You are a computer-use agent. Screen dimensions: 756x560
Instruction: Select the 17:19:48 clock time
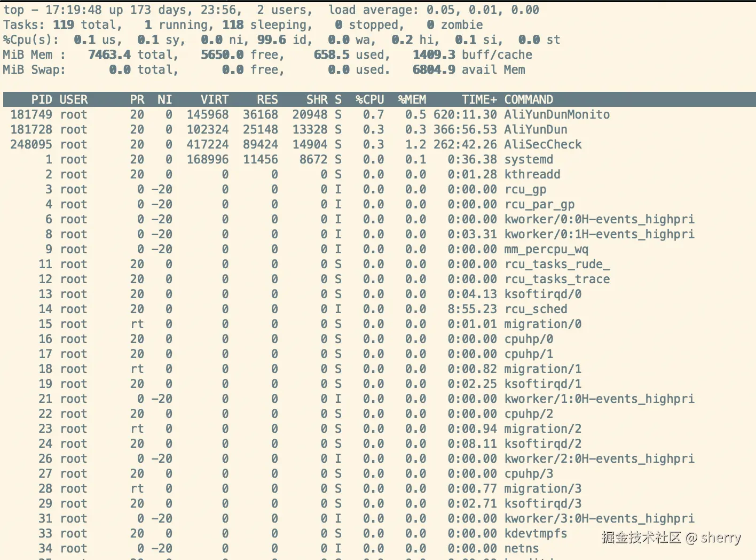(x=74, y=10)
